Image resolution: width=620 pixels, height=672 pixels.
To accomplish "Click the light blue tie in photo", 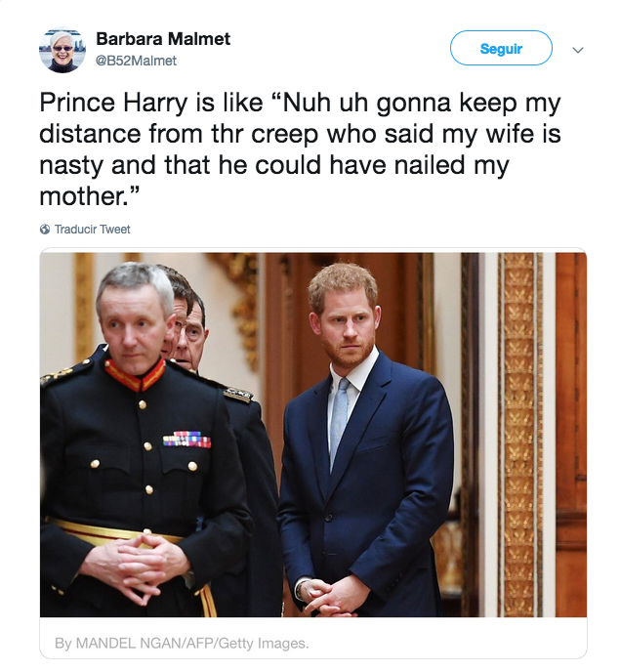I will (339, 420).
